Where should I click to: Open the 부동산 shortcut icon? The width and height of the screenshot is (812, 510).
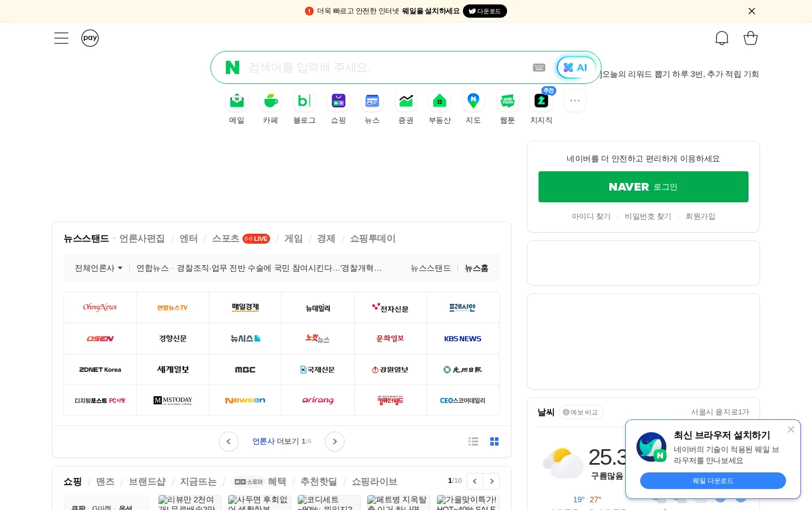[x=440, y=101]
